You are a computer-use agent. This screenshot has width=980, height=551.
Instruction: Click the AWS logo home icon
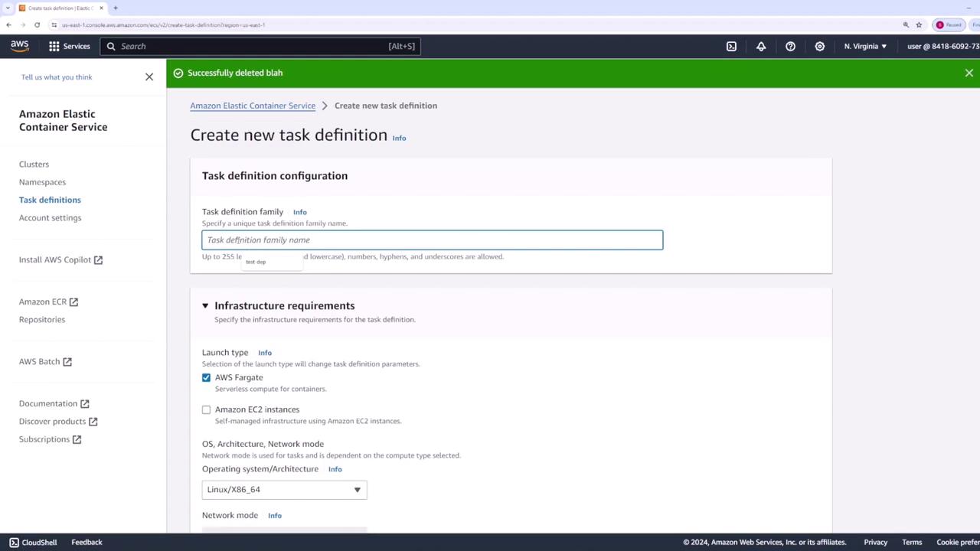20,46
